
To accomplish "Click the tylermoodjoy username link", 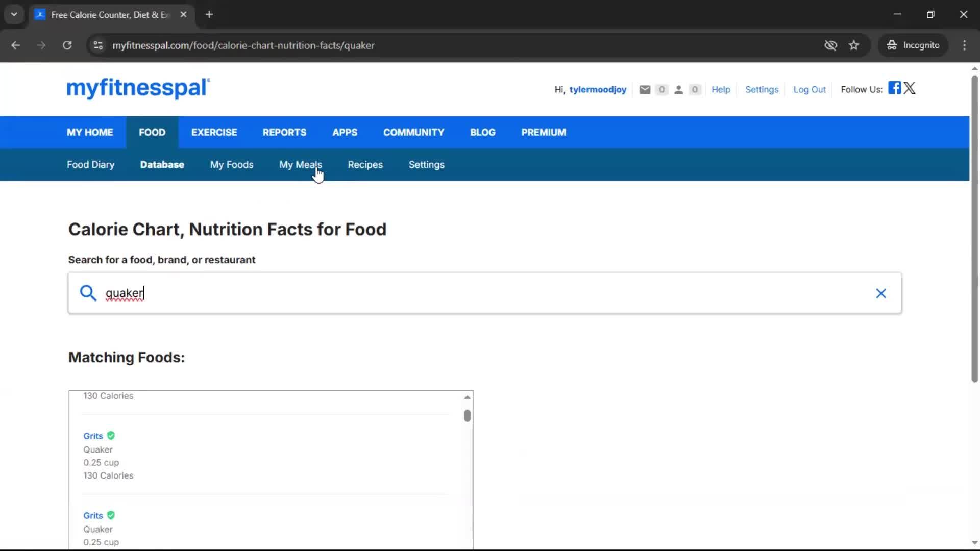I will pyautogui.click(x=598, y=90).
